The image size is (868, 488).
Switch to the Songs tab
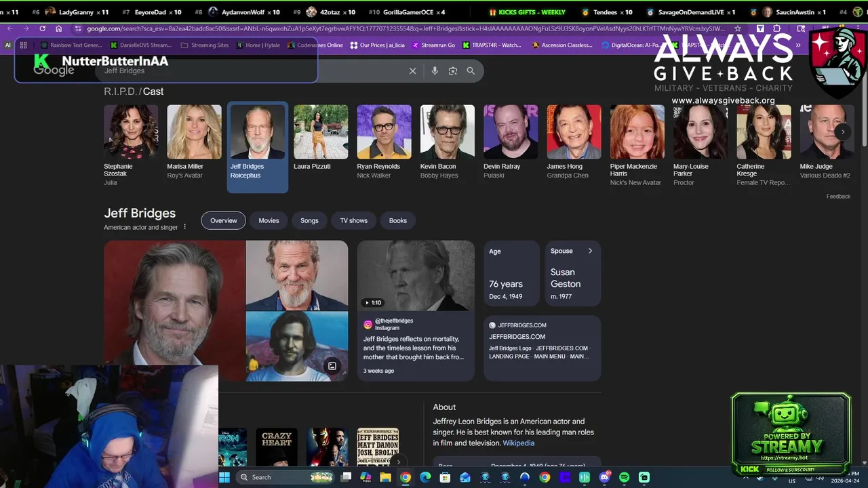point(309,220)
